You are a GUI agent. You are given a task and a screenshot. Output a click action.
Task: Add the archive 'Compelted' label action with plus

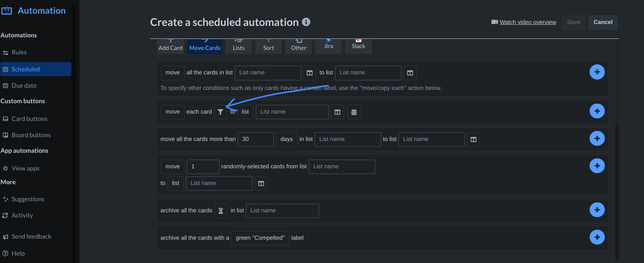tap(597, 237)
